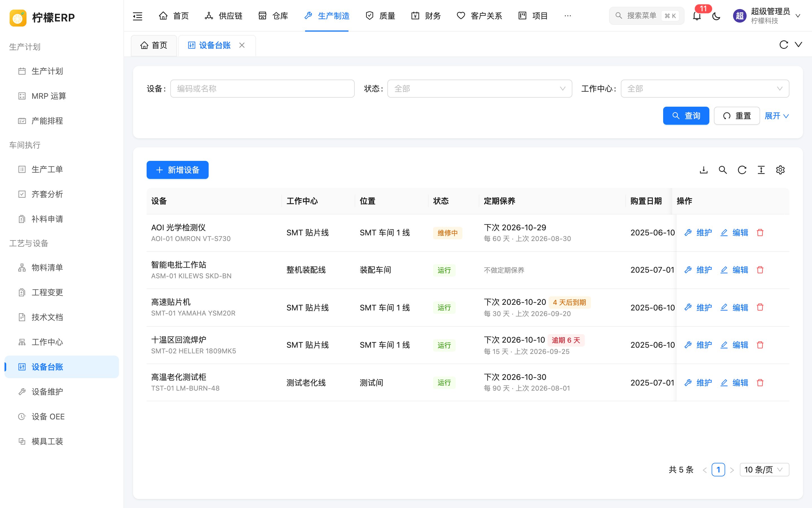
Task: Close the 设备台账 tab
Action: 242,45
